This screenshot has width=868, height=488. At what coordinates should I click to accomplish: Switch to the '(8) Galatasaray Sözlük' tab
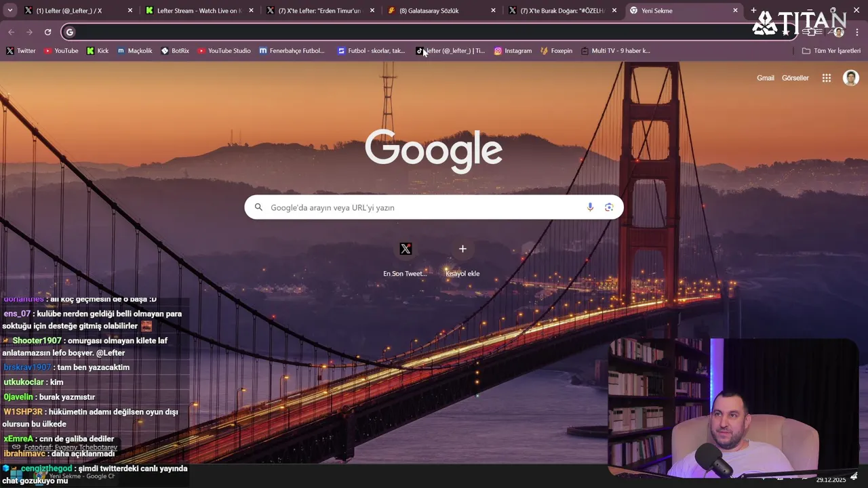click(x=441, y=11)
